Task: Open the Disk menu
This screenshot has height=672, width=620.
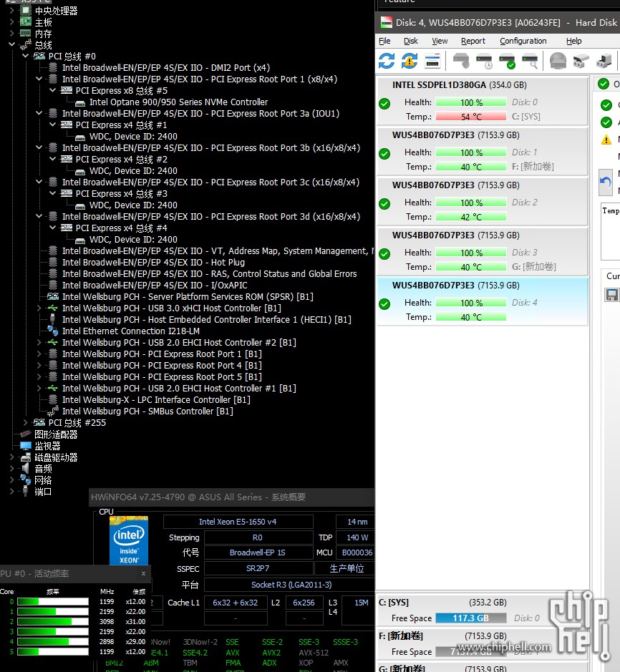Action: pos(411,41)
